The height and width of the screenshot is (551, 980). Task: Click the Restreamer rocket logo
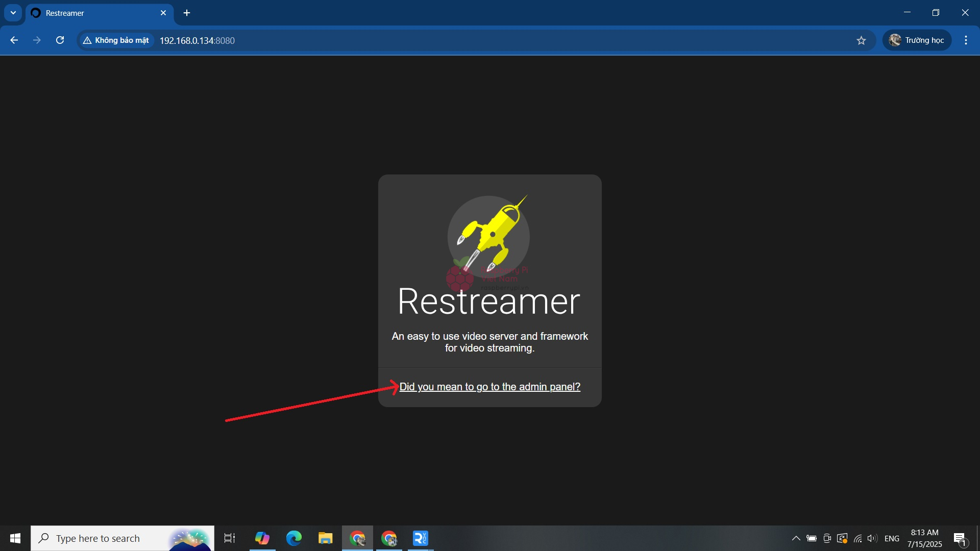click(x=488, y=237)
